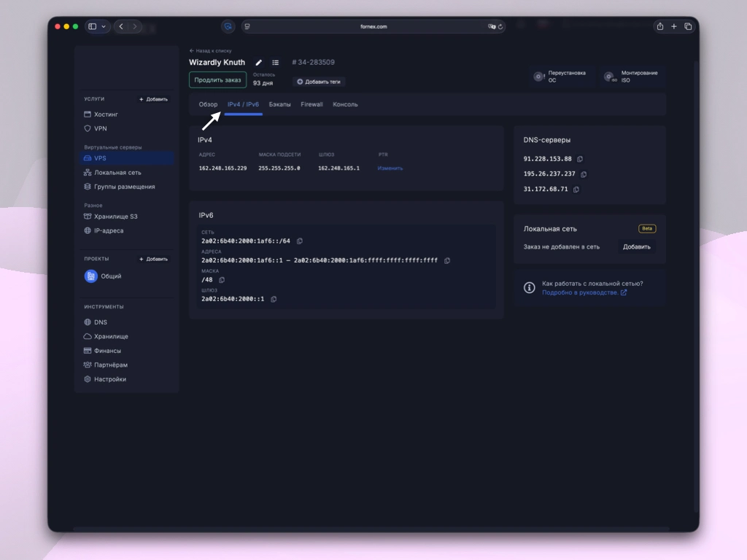
Task: Click the Изменить PTR link
Action: click(390, 168)
